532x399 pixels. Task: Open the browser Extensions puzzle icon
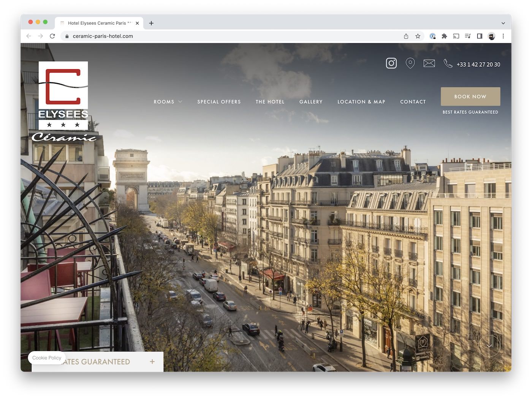click(444, 36)
